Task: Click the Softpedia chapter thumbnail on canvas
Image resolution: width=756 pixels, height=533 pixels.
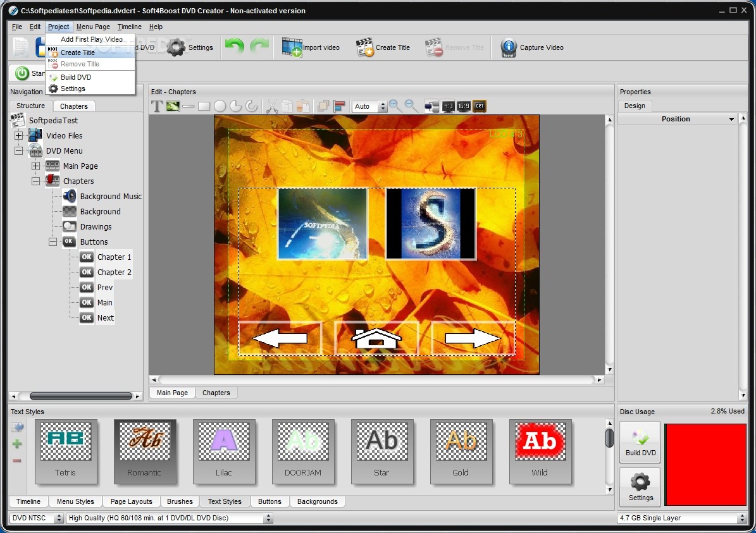Action: pyautogui.click(x=323, y=224)
